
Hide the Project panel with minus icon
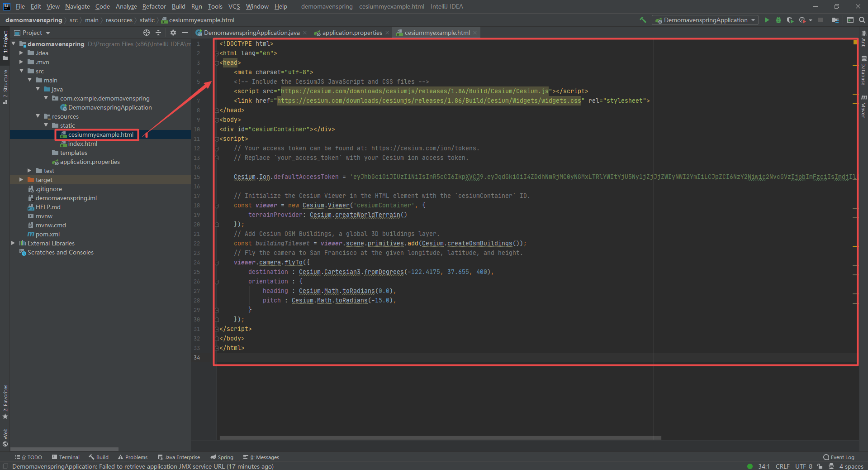click(x=185, y=33)
